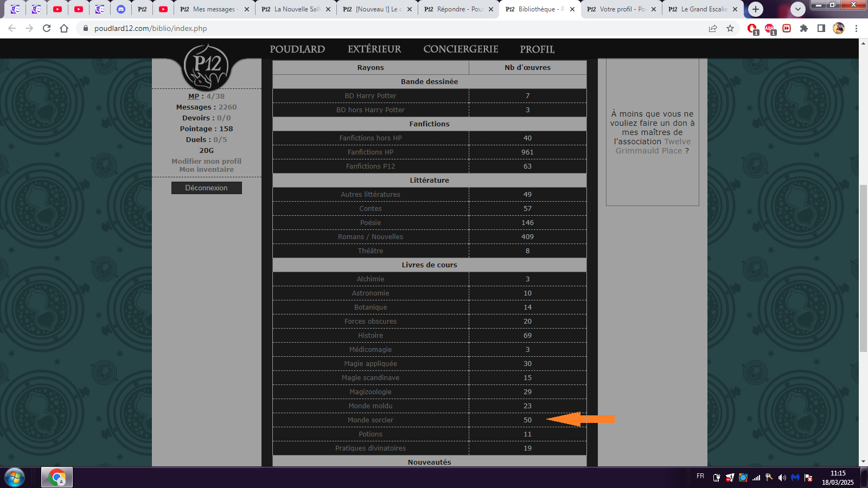Open the Théâtre section
868x488 pixels.
(x=371, y=251)
